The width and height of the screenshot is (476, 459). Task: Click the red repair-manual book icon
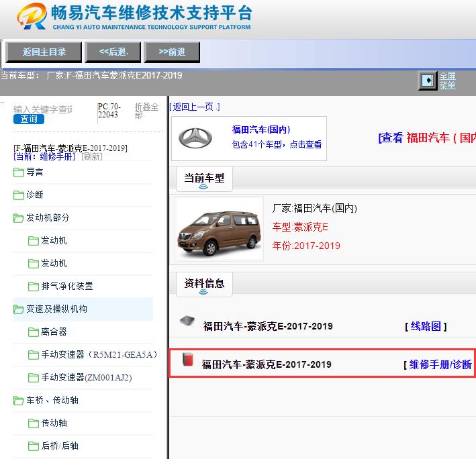tap(188, 360)
